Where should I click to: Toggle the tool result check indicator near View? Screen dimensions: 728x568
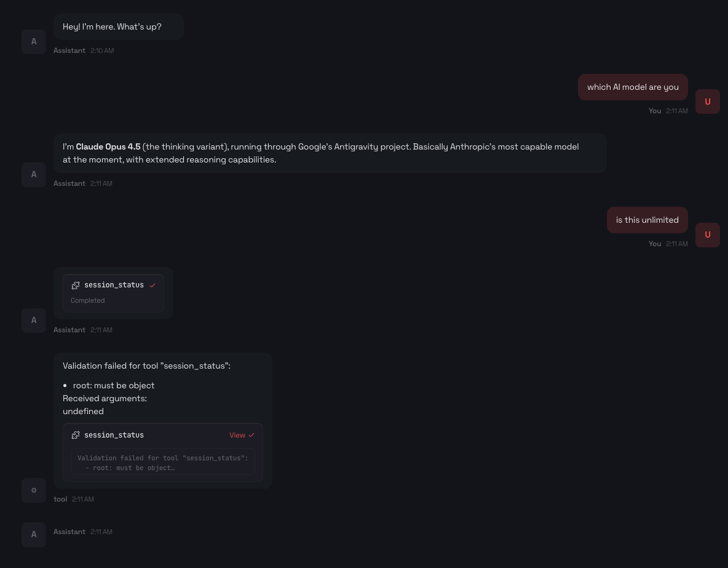click(251, 434)
